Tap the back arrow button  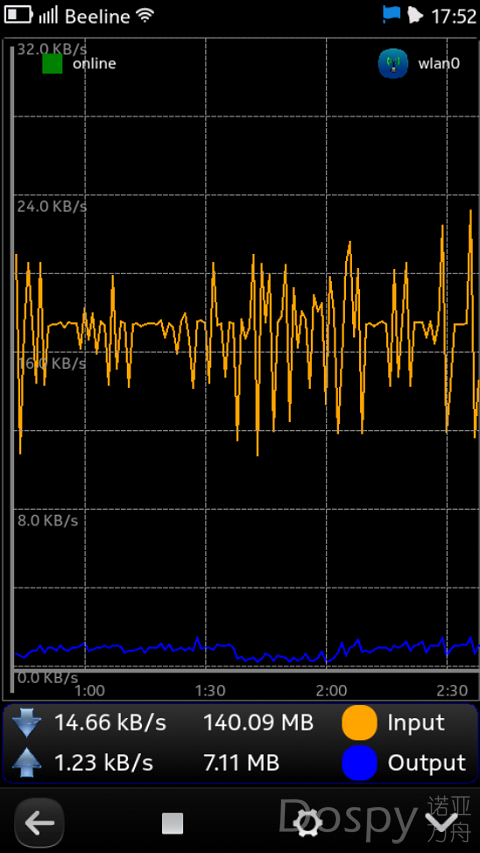pyautogui.click(x=39, y=823)
